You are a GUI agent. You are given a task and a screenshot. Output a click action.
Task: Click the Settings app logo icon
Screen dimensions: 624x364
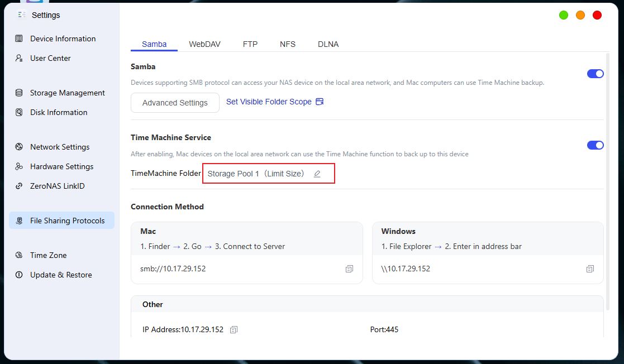click(21, 15)
